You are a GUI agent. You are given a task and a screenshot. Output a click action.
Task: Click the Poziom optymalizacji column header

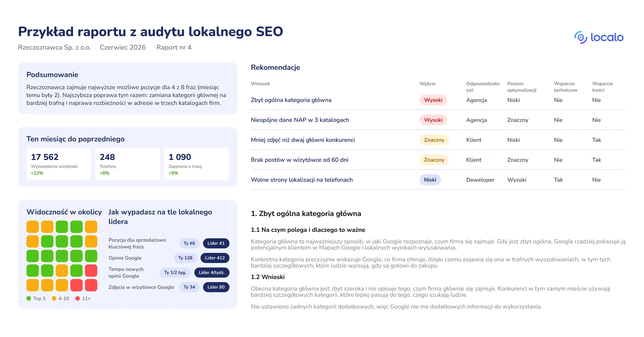522,87
